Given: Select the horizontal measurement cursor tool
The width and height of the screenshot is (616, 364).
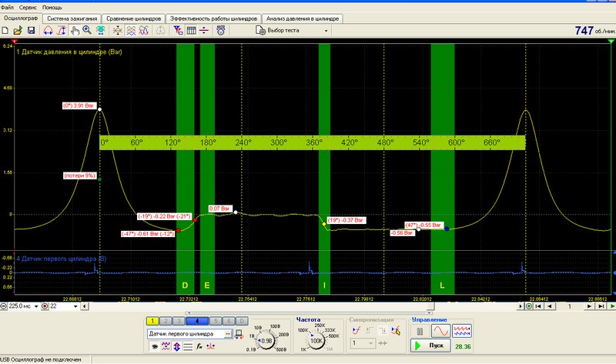Looking at the screenshot, I should 48,30.
